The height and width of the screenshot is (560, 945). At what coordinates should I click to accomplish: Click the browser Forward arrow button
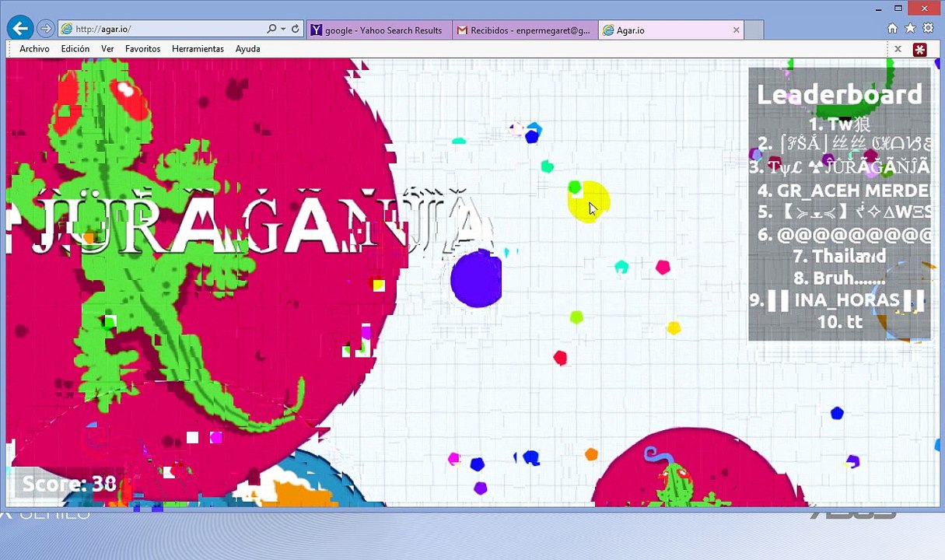point(46,29)
